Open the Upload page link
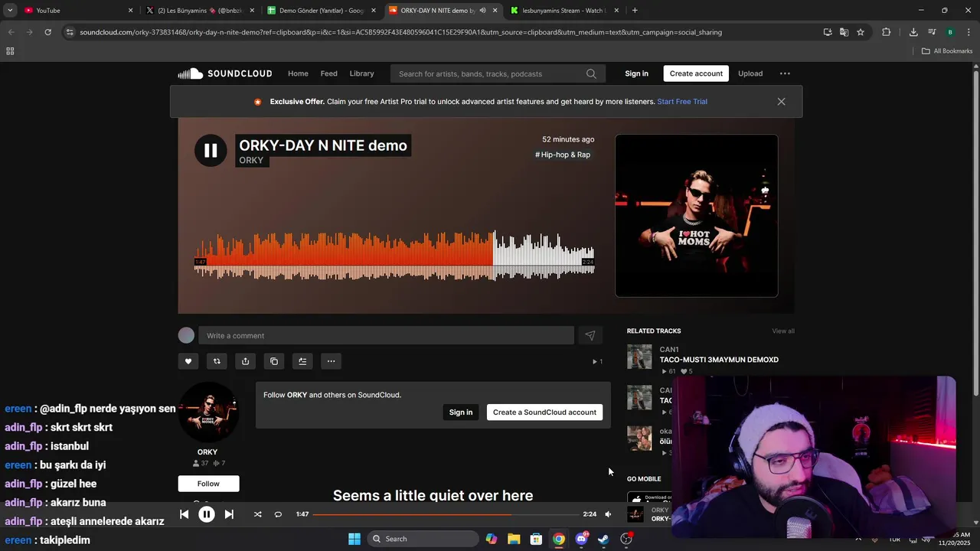 tap(750, 73)
